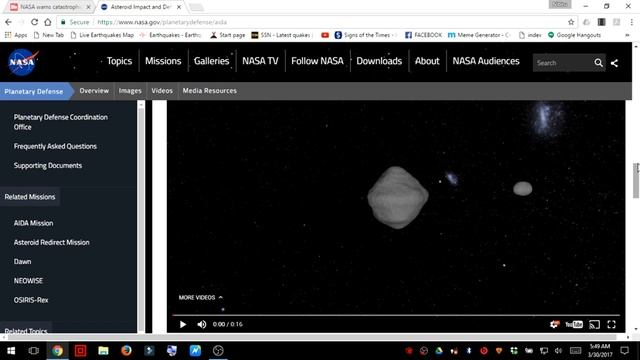This screenshot has width=640, height=360.
Task: Open Asteroid Redirect Mission link
Action: 51,242
